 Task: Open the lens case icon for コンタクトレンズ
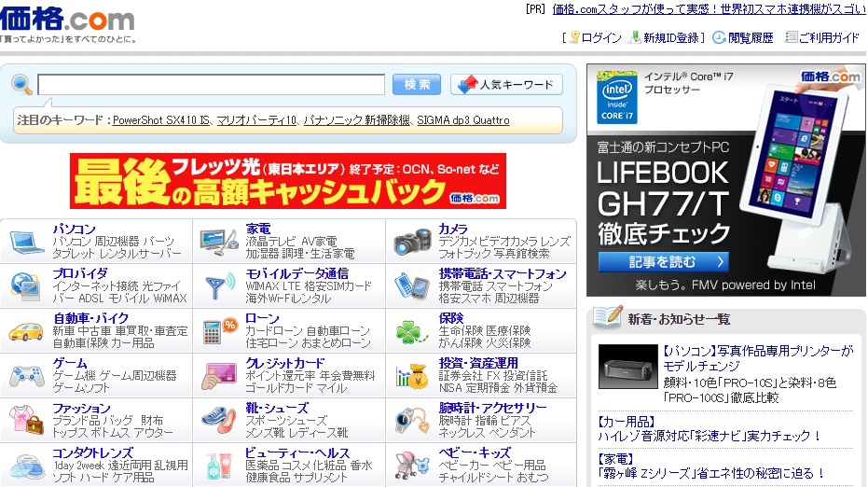(26, 466)
